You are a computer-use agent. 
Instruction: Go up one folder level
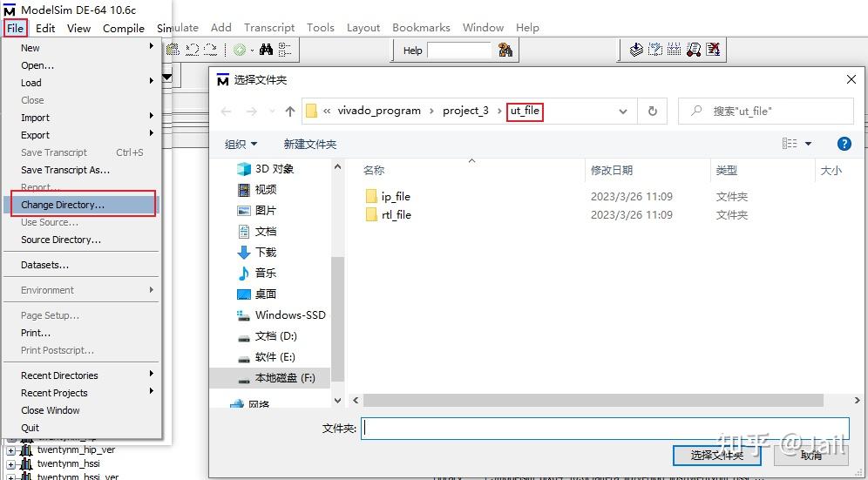290,112
